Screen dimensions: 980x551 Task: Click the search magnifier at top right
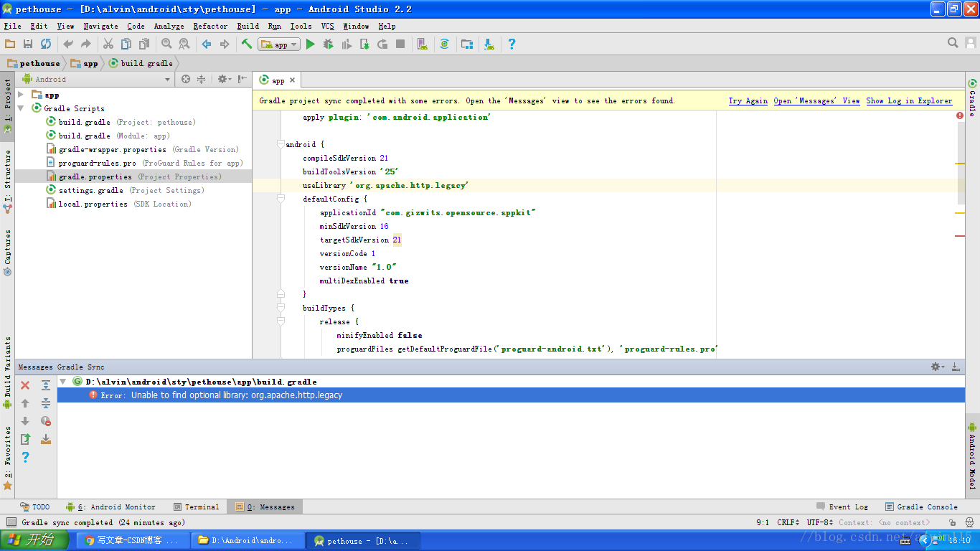point(953,43)
